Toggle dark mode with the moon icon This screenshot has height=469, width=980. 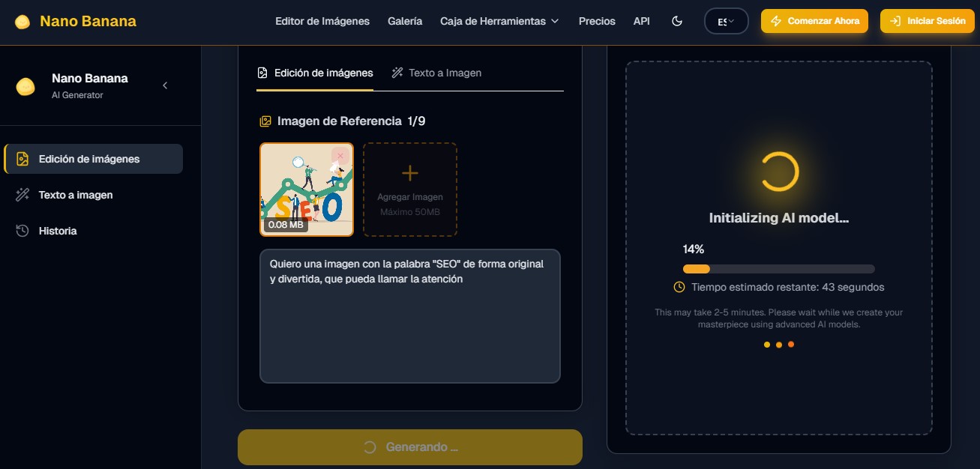coord(677,22)
